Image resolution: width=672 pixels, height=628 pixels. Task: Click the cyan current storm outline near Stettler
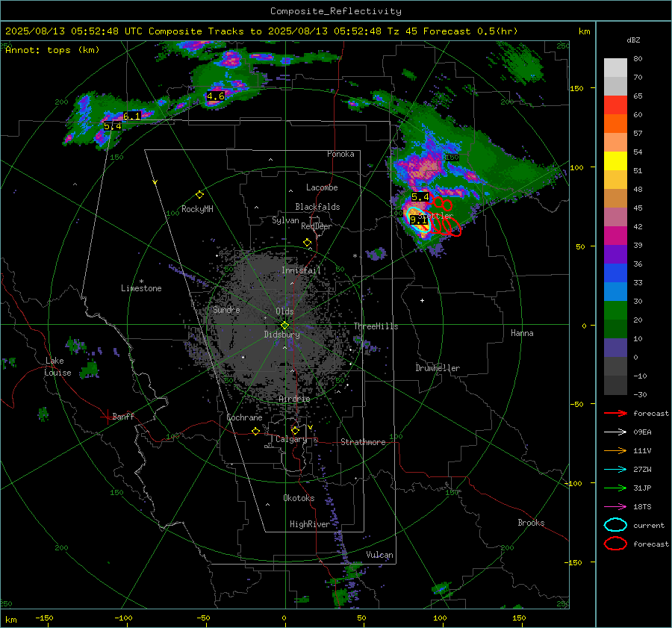point(418,220)
